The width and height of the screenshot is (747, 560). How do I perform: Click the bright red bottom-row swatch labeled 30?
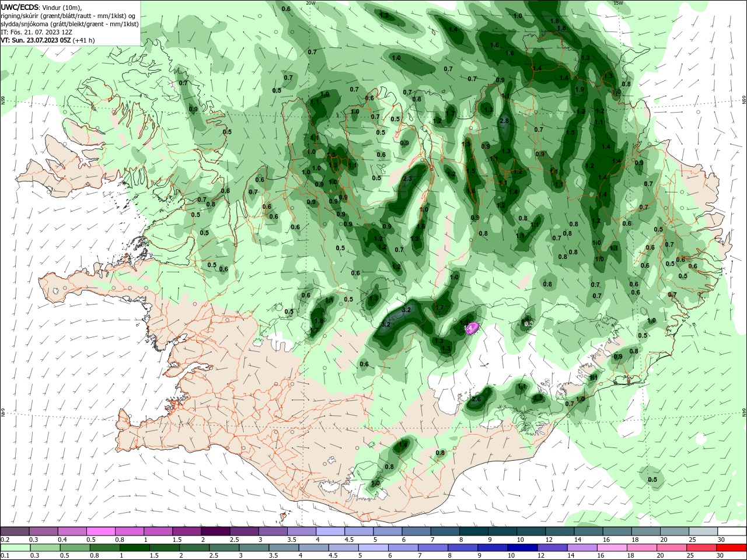[x=731, y=548]
